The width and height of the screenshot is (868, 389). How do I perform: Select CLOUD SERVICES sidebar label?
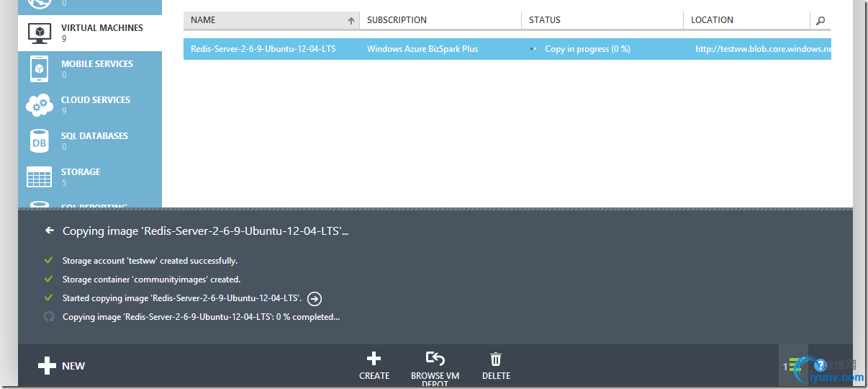coord(96,100)
